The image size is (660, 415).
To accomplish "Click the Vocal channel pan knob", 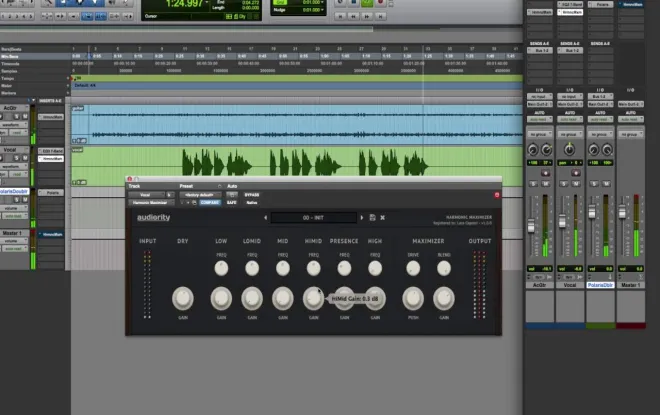I will pyautogui.click(x=570, y=149).
